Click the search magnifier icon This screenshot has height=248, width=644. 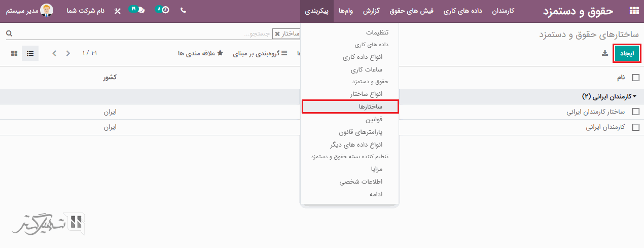coord(9,33)
